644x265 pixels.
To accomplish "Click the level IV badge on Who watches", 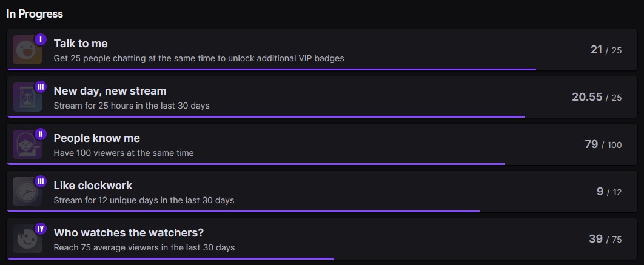I will point(41,229).
